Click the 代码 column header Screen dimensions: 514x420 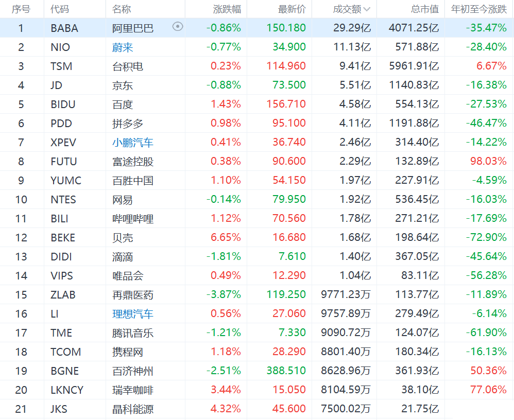point(60,9)
